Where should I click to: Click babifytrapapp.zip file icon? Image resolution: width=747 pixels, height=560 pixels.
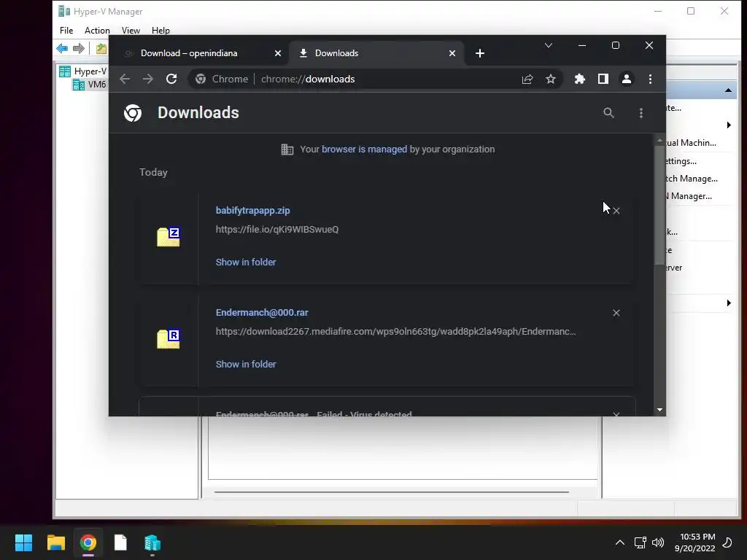coord(169,237)
